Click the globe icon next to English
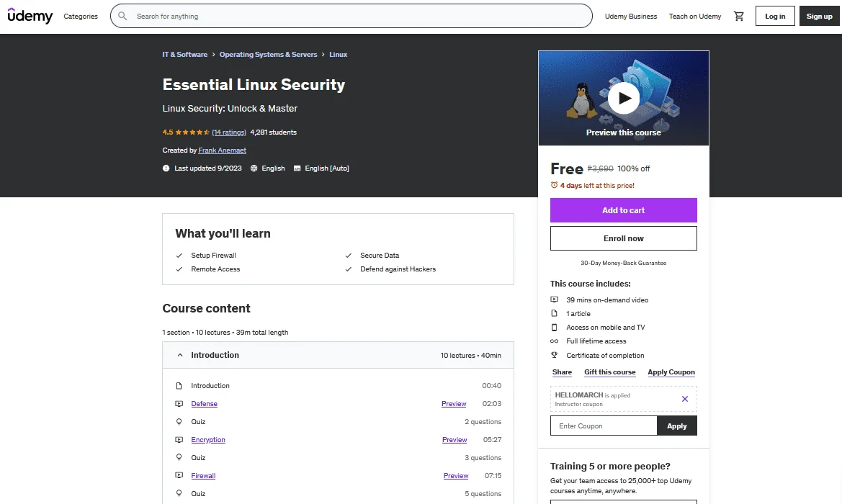 (x=254, y=168)
